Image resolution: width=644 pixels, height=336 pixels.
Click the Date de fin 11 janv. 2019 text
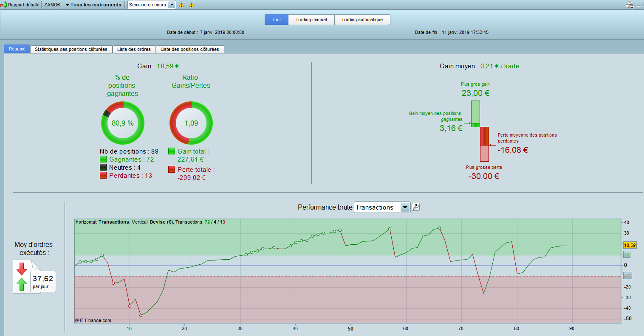(452, 32)
